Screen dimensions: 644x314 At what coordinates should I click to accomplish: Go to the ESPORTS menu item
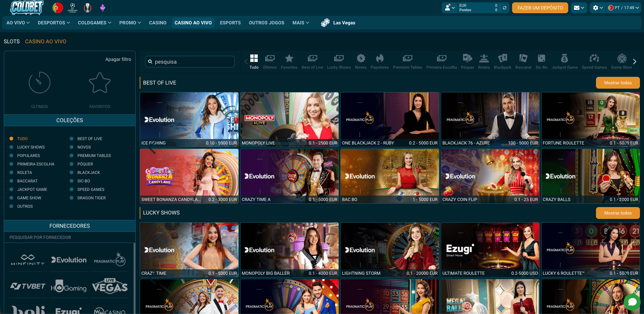pos(230,23)
